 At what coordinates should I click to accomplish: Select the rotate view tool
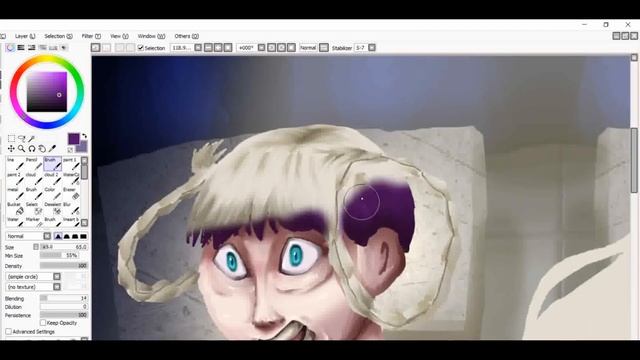32,149
